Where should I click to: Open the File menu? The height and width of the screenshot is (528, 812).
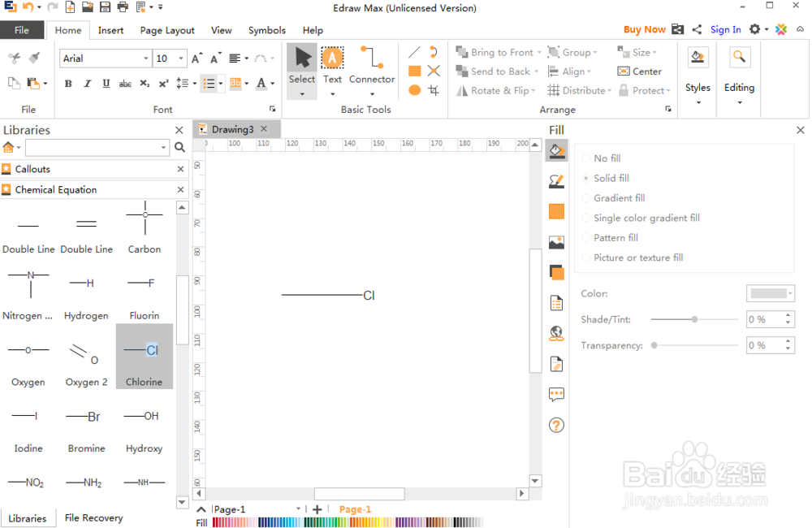point(22,30)
